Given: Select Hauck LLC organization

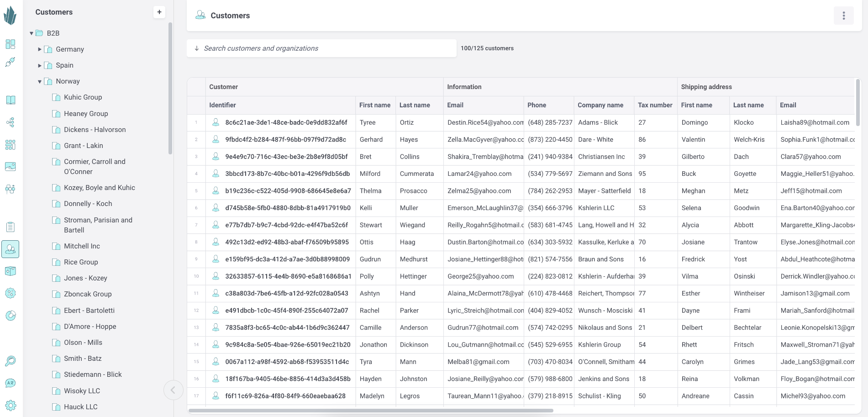Looking at the screenshot, I should [x=81, y=407].
